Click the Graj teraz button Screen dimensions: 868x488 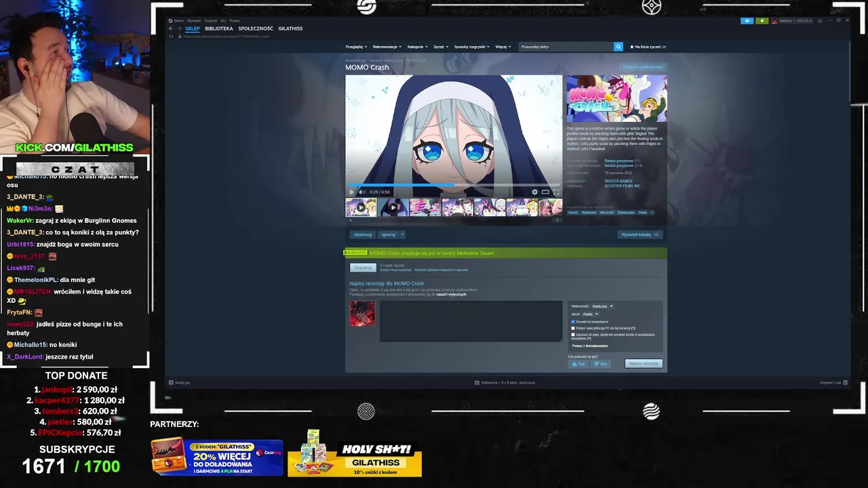tap(363, 268)
